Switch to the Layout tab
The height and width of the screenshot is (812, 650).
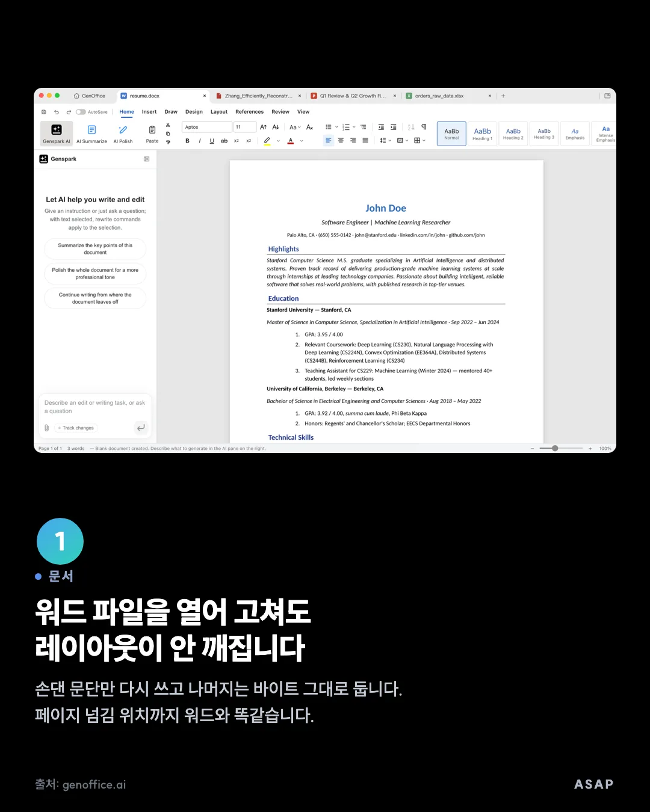[219, 112]
